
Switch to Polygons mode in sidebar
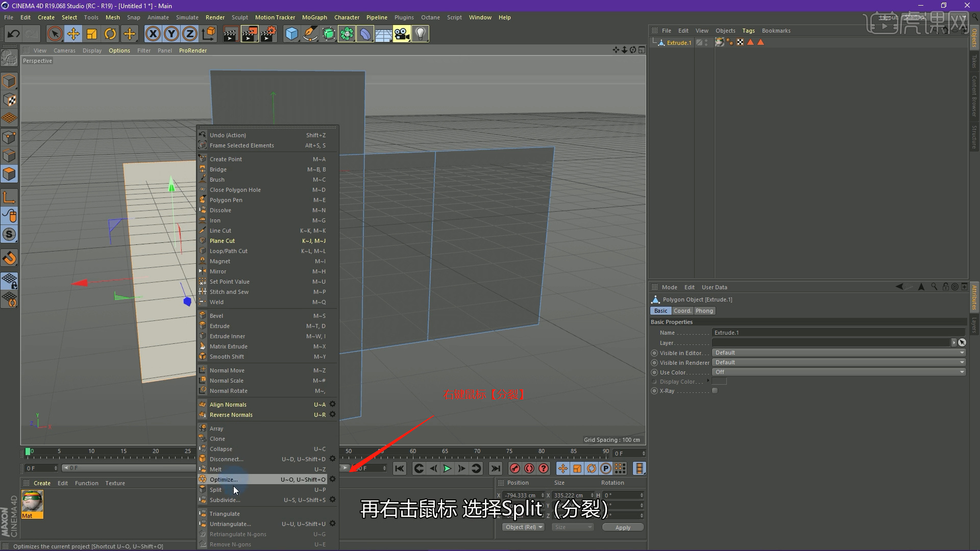coord(9,174)
